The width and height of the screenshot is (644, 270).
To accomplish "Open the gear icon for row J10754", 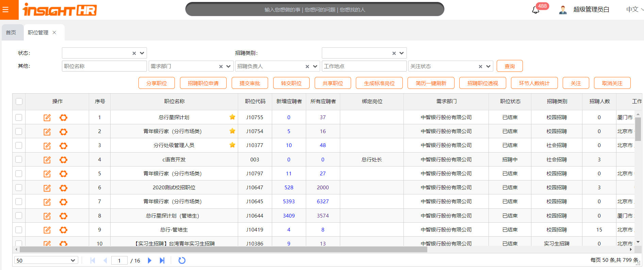I will point(63,131).
